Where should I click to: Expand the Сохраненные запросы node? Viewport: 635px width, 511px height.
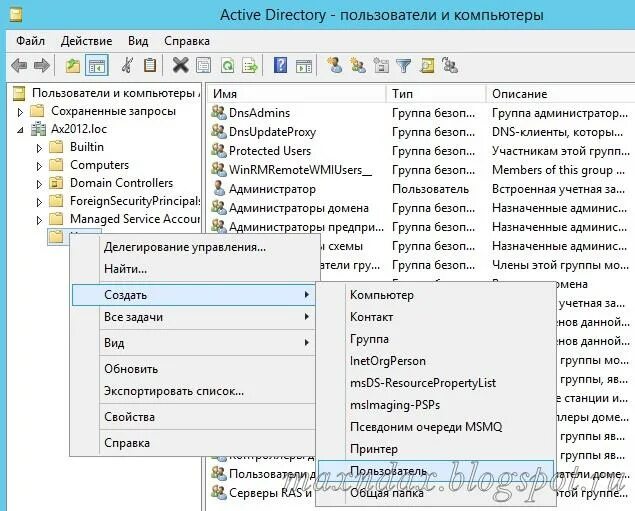20,112
